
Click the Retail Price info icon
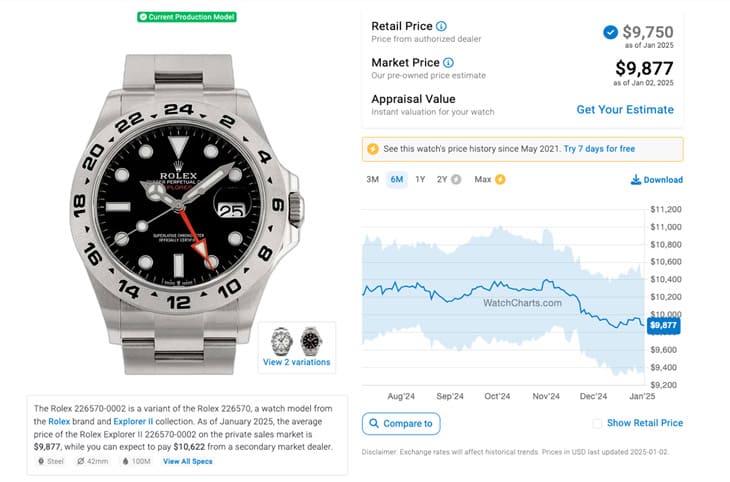pyautogui.click(x=442, y=26)
